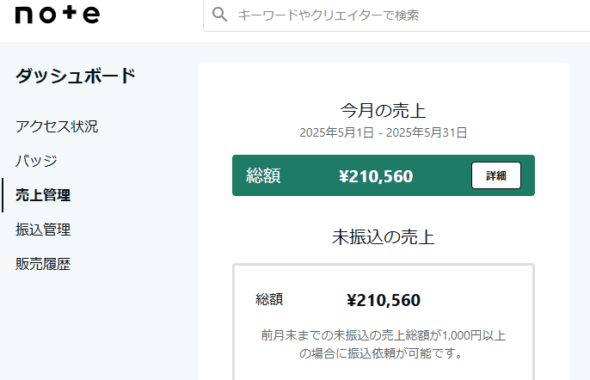
Task: Click the 総額 label in green bar
Action: click(263, 176)
